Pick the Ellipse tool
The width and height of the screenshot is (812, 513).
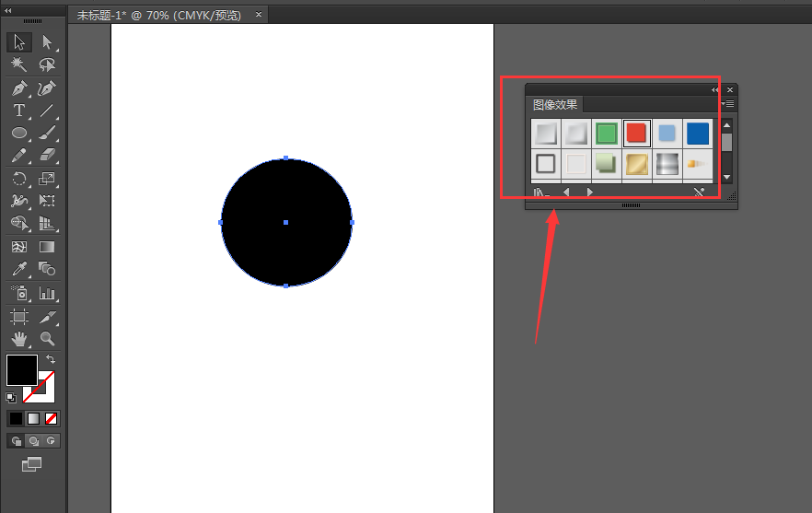click(19, 133)
